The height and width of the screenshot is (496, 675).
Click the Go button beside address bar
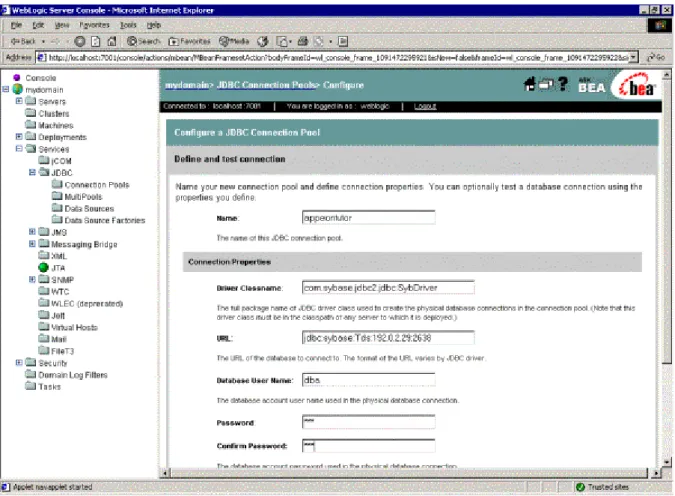pos(656,57)
